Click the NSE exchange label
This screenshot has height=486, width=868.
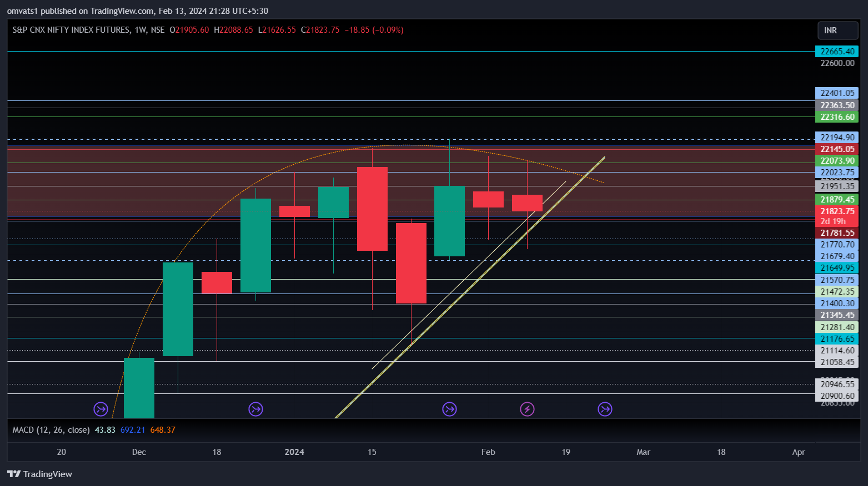tap(158, 30)
